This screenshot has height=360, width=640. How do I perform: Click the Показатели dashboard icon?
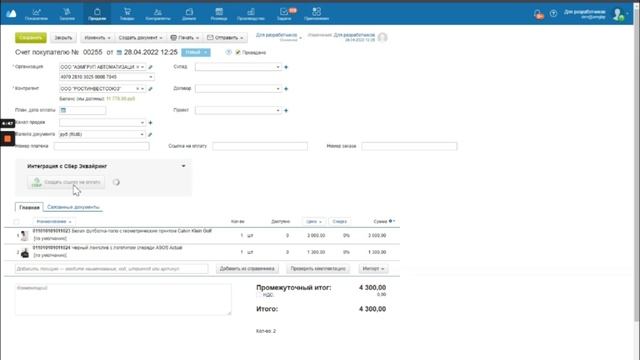click(x=36, y=14)
